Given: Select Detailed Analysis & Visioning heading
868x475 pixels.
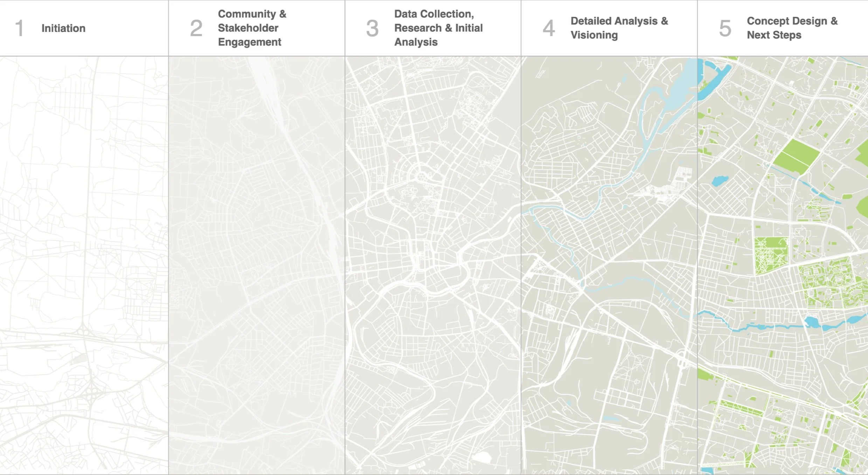Looking at the screenshot, I should 619,28.
